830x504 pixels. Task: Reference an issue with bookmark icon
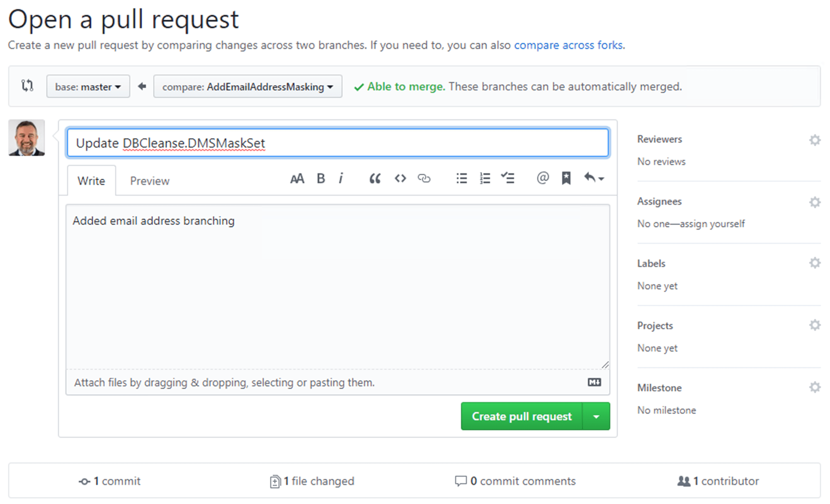(566, 179)
